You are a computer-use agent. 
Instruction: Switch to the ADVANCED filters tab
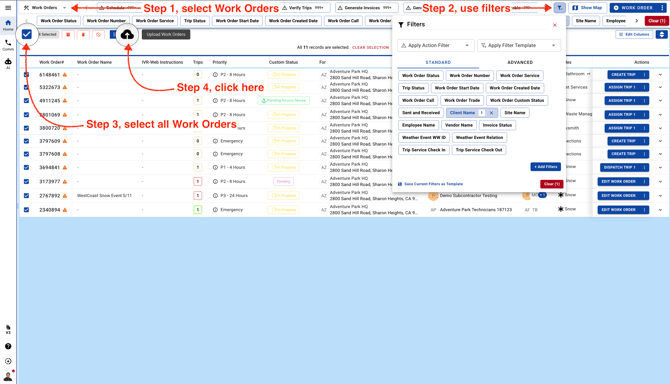(520, 62)
